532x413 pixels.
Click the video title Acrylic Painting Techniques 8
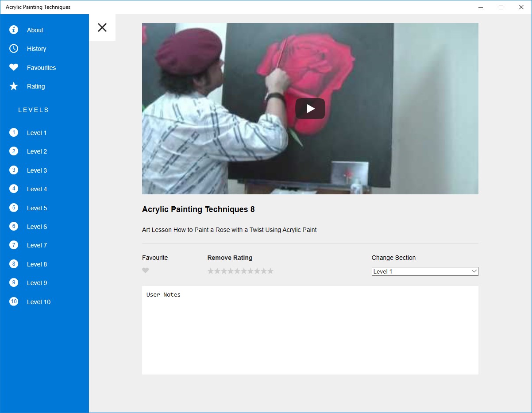click(198, 209)
